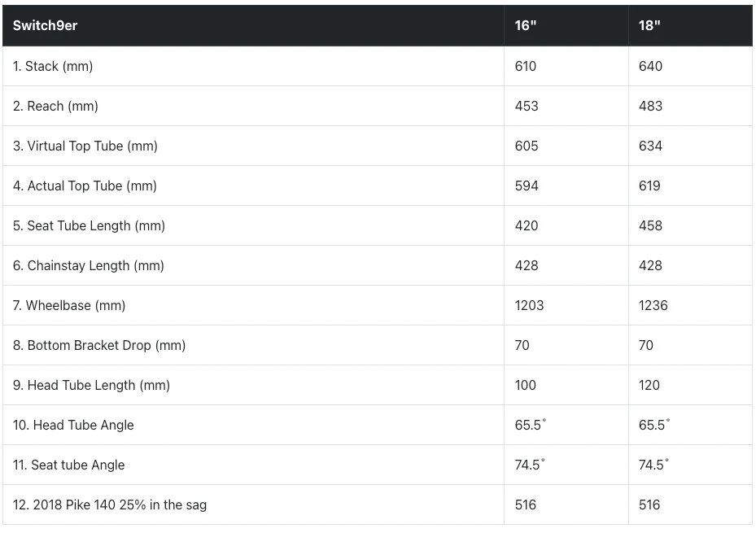The height and width of the screenshot is (533, 756).
Task: Click the 483 reach value
Action: pos(650,106)
